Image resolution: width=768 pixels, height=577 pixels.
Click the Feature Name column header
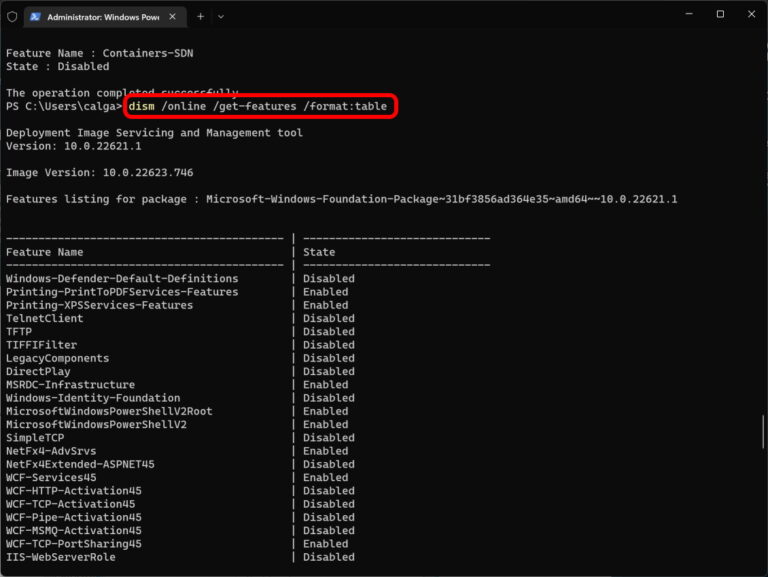point(45,252)
